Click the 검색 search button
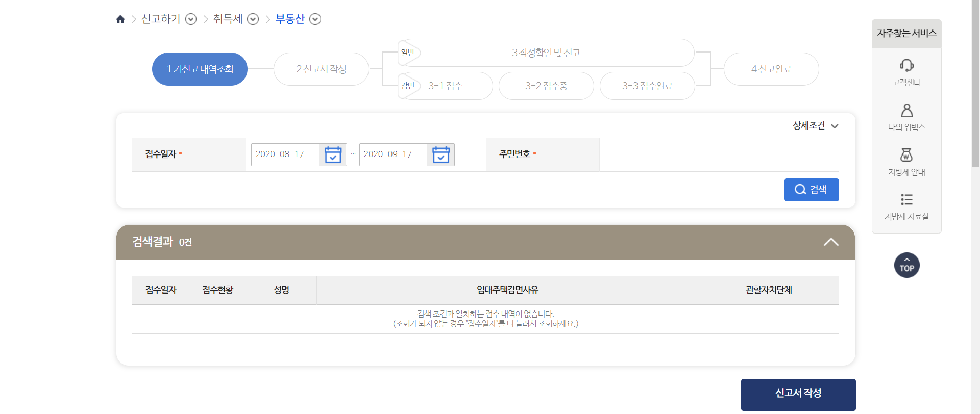The width and height of the screenshot is (980, 414). click(811, 190)
